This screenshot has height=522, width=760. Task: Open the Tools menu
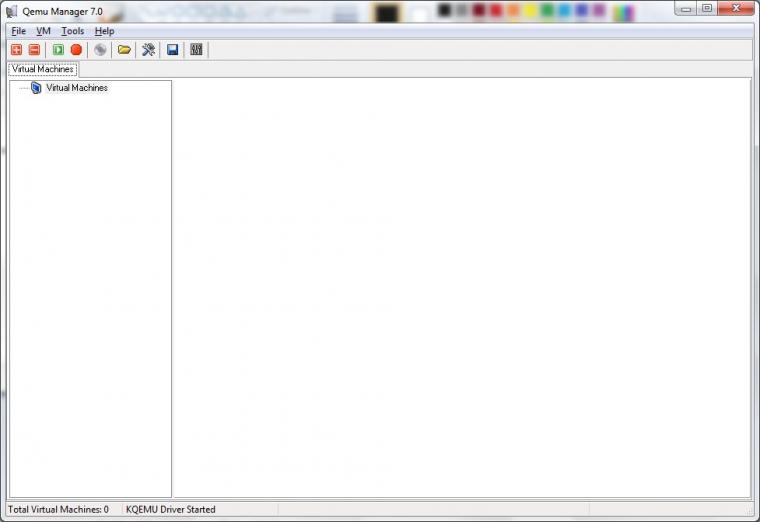(73, 31)
